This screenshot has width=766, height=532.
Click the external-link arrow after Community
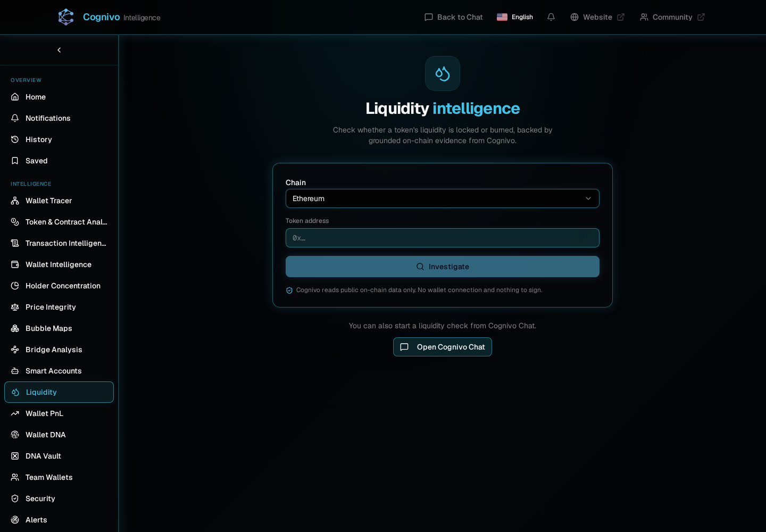[701, 17]
